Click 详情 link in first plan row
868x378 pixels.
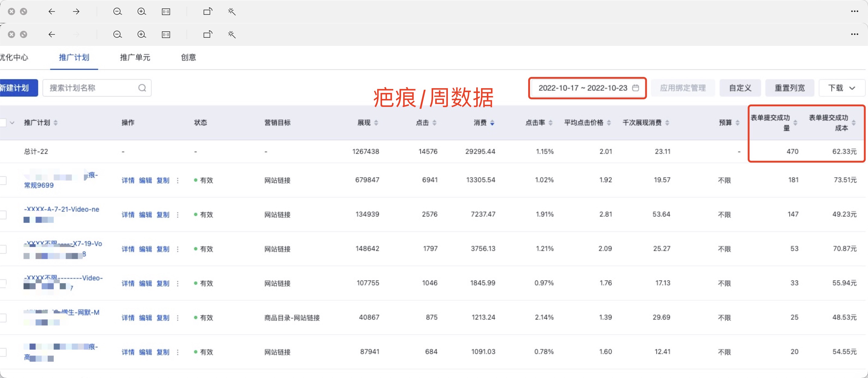point(128,181)
